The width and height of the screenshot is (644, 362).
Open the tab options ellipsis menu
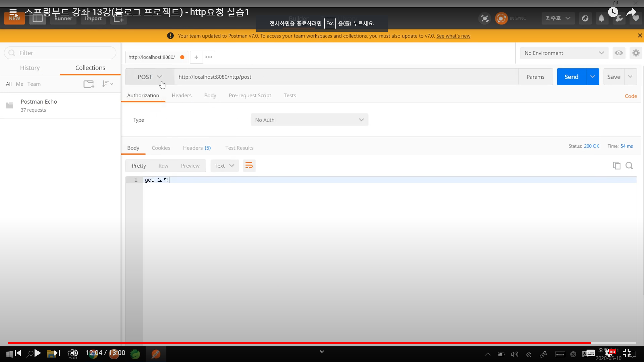pos(209,57)
